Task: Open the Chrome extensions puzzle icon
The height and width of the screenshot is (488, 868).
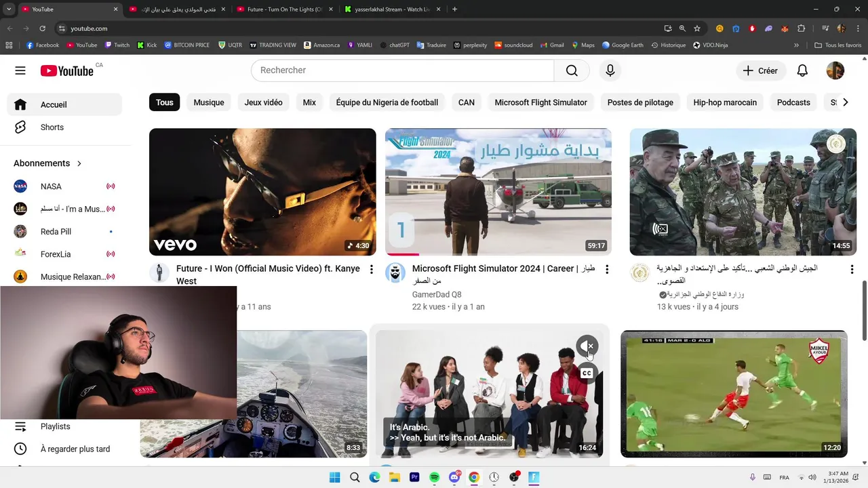Action: 802,28
